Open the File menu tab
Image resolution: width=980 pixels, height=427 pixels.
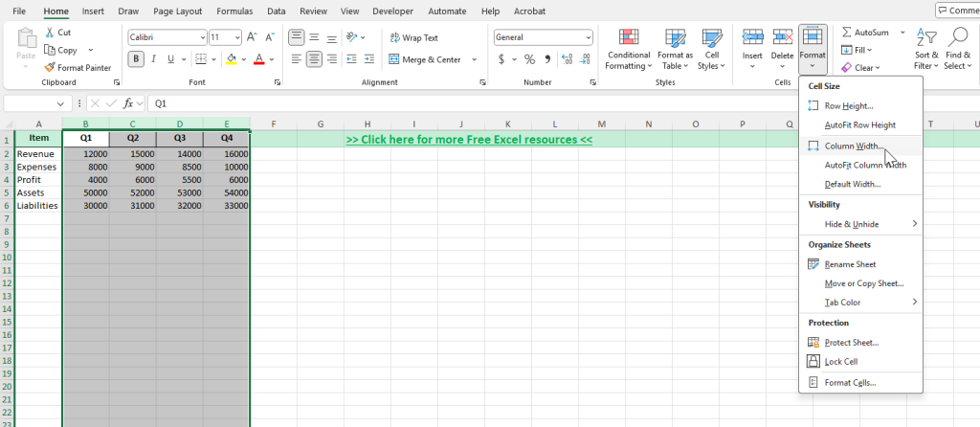[x=19, y=11]
